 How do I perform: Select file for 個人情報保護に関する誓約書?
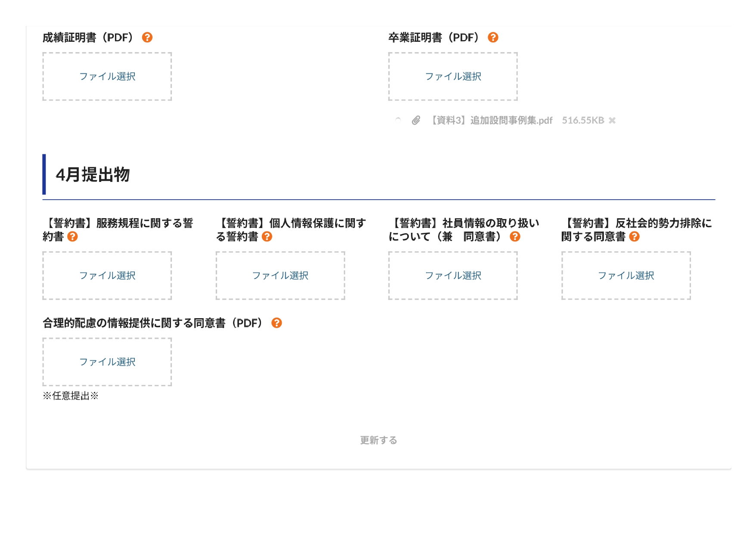pos(280,275)
